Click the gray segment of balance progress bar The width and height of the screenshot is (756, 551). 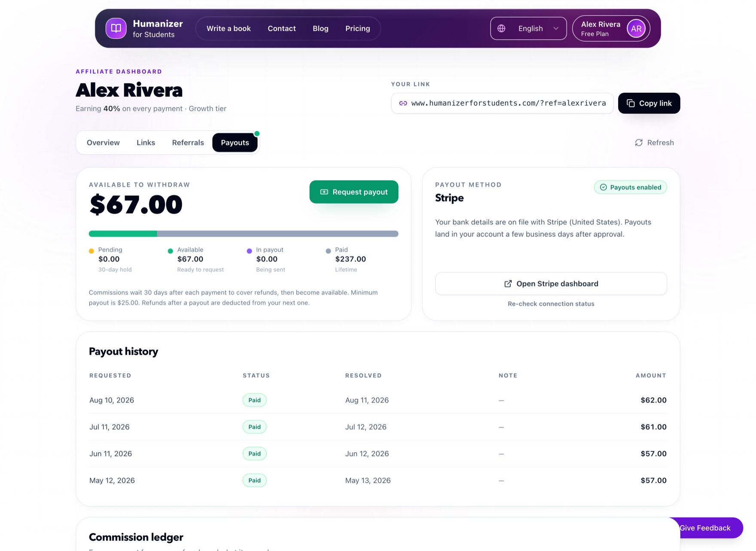pyautogui.click(x=277, y=234)
